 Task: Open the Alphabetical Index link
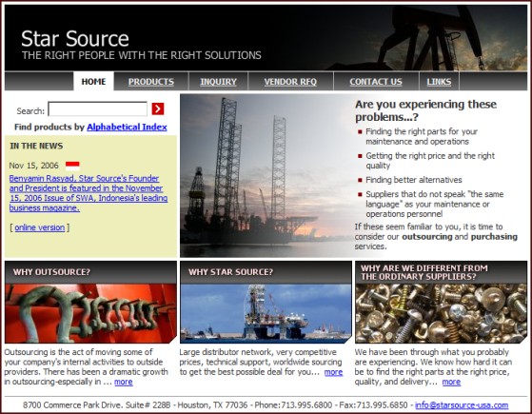tap(127, 127)
